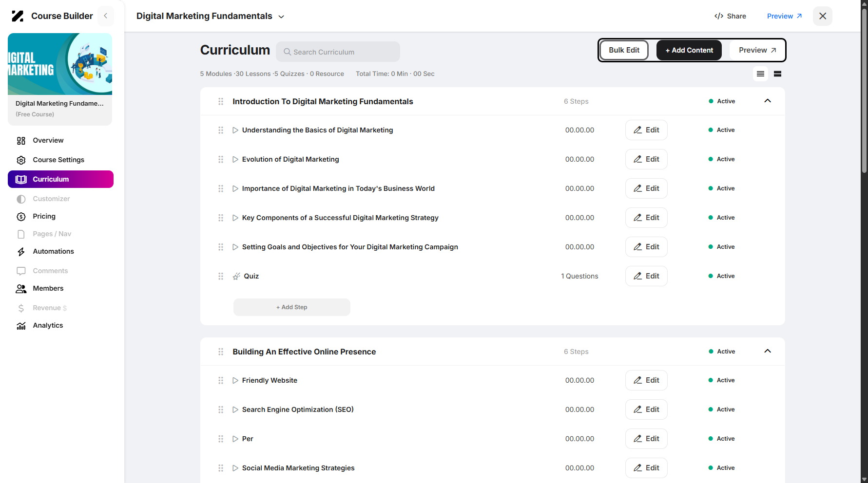Edit Understanding the Basics of Digital Marketing

click(x=646, y=130)
